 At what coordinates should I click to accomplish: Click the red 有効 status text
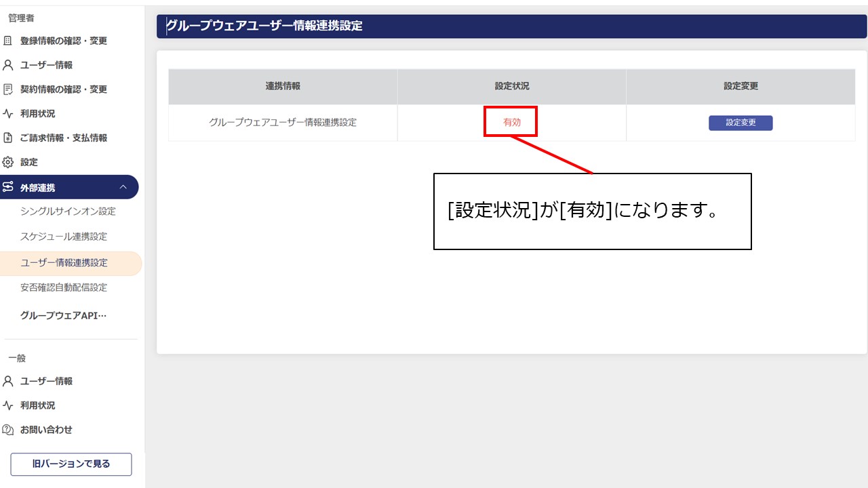(x=511, y=121)
